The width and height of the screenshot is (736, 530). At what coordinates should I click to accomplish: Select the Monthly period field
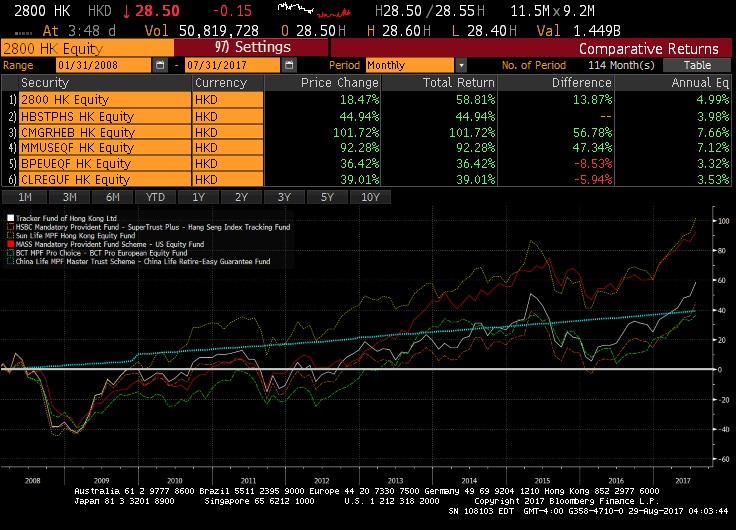(410, 65)
